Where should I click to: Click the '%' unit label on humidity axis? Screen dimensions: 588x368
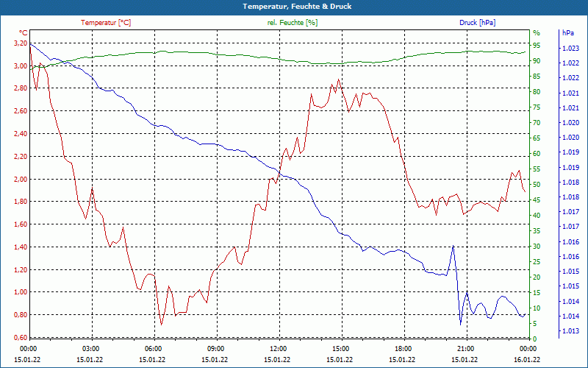tap(537, 33)
